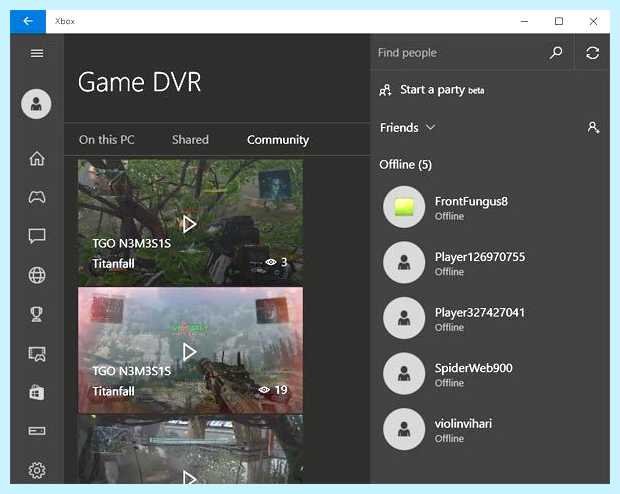Minimize the Xbox window
This screenshot has height=494, width=620.
524,21
